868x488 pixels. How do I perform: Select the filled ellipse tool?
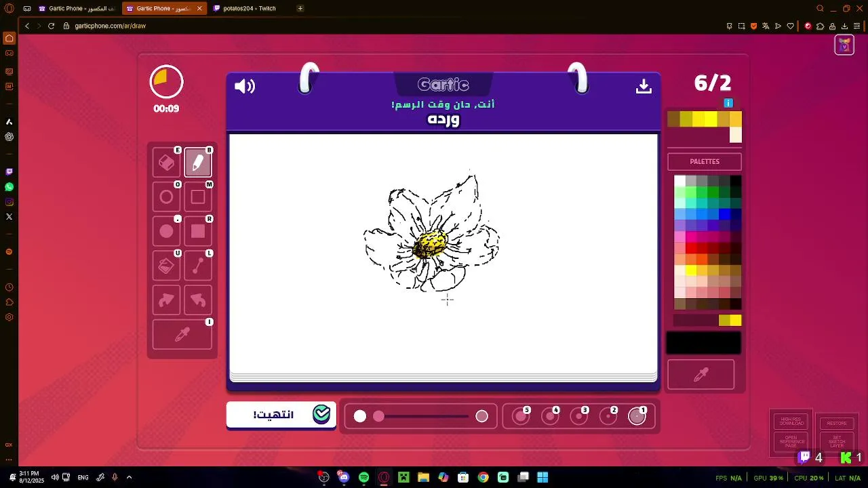(x=166, y=232)
